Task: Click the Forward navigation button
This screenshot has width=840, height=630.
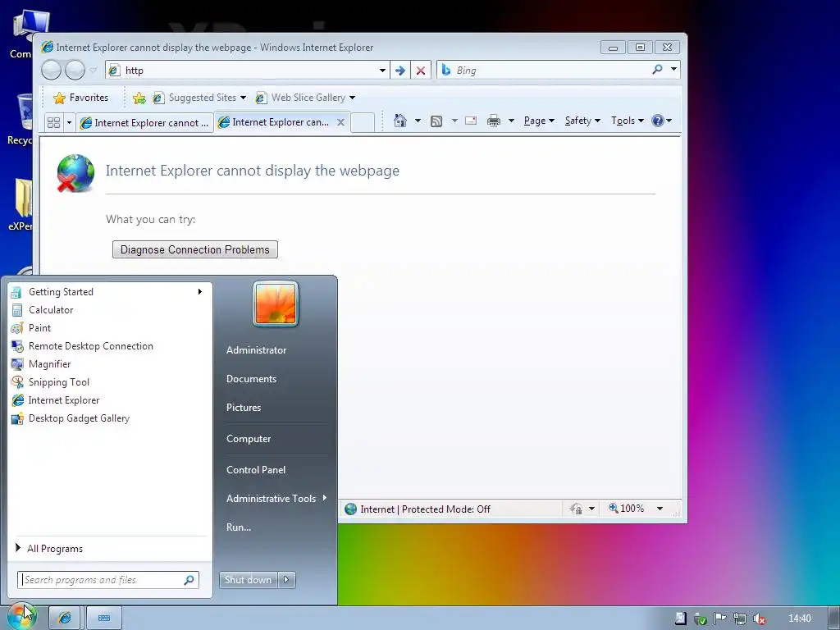Action: [x=75, y=71]
